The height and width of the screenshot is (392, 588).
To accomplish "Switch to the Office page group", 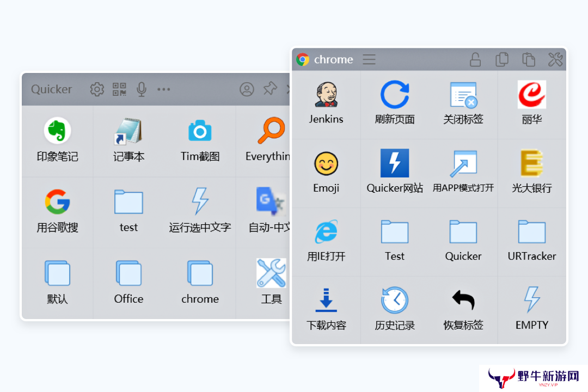I will pos(128,283).
